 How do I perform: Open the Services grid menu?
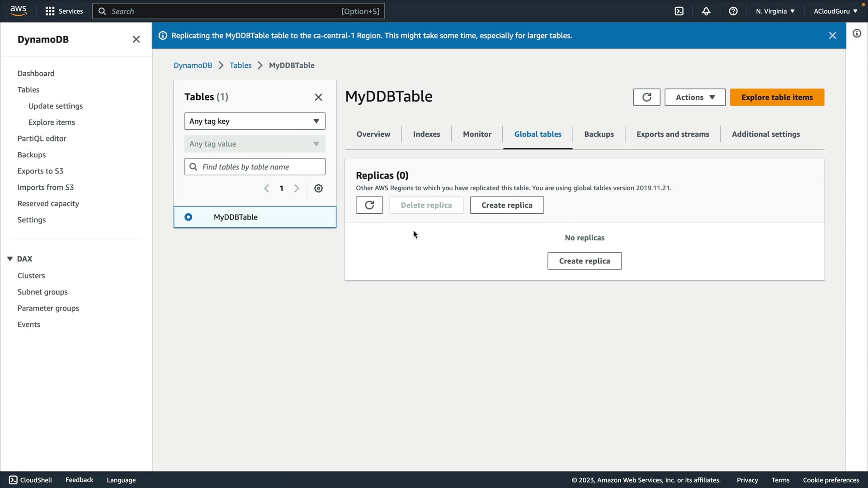64,11
